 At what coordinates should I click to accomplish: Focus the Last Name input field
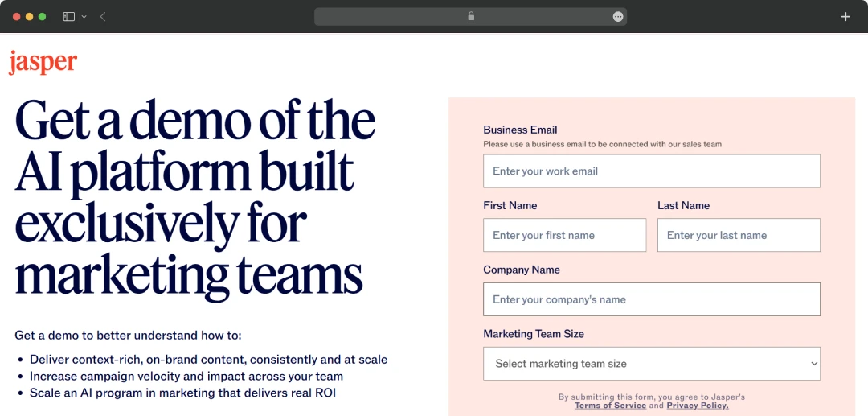739,236
